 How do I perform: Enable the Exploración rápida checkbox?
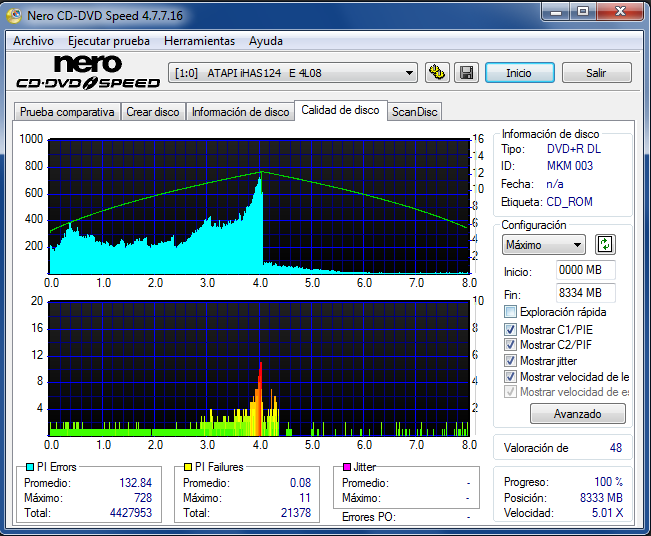[x=510, y=312]
